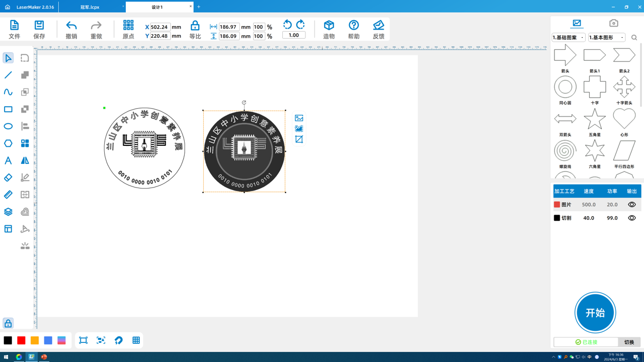Expand the 1.基础图案 category dropdown
The image size is (644, 362).
[569, 38]
